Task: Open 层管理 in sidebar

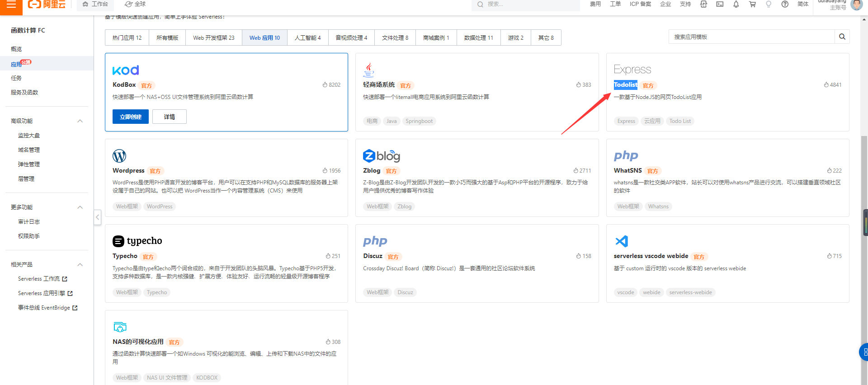Action: [x=26, y=178]
